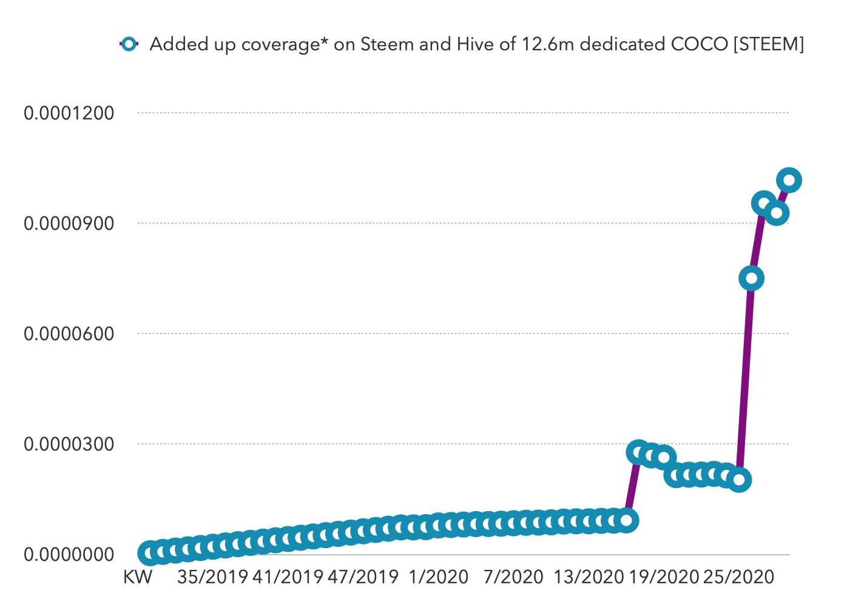Click the 0.0000300 y-axis label
The image size is (847, 616).
coord(69,444)
